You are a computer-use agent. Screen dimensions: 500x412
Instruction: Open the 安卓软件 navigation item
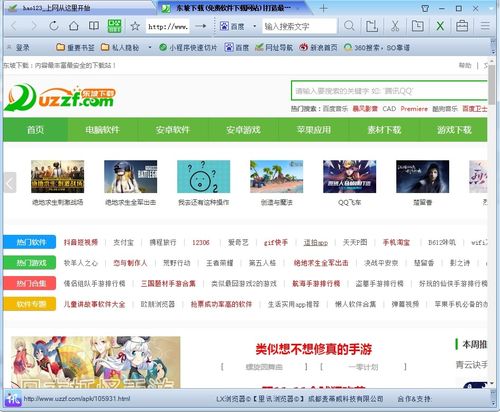[173, 130]
